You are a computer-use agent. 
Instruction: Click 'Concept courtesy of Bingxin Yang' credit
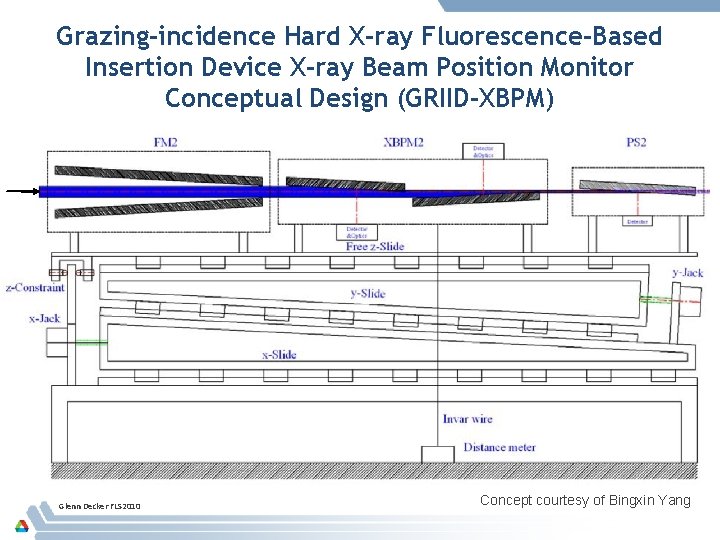point(585,500)
